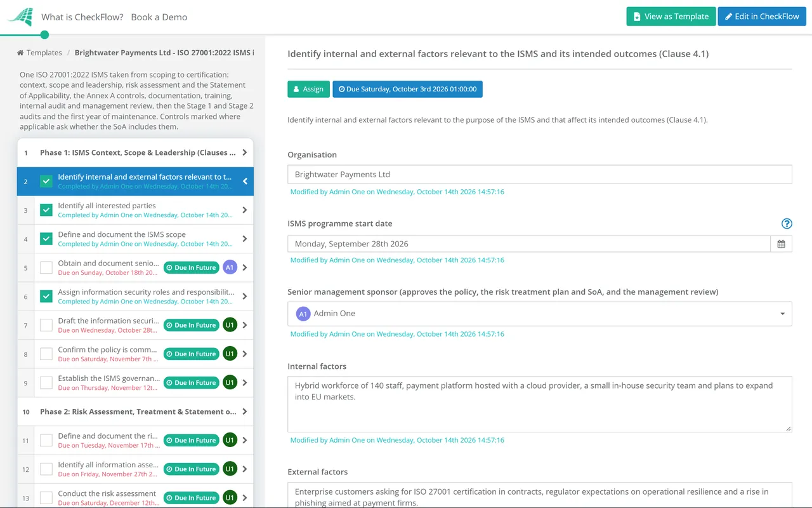
Task: Click Due In Future badge on task 12
Action: click(x=191, y=469)
